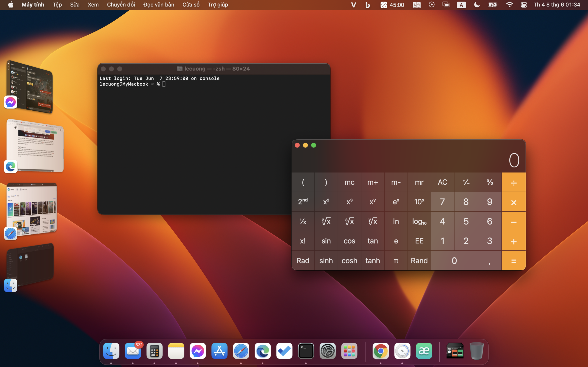
Task: Open the clock timer app in Dock
Action: (x=402, y=351)
